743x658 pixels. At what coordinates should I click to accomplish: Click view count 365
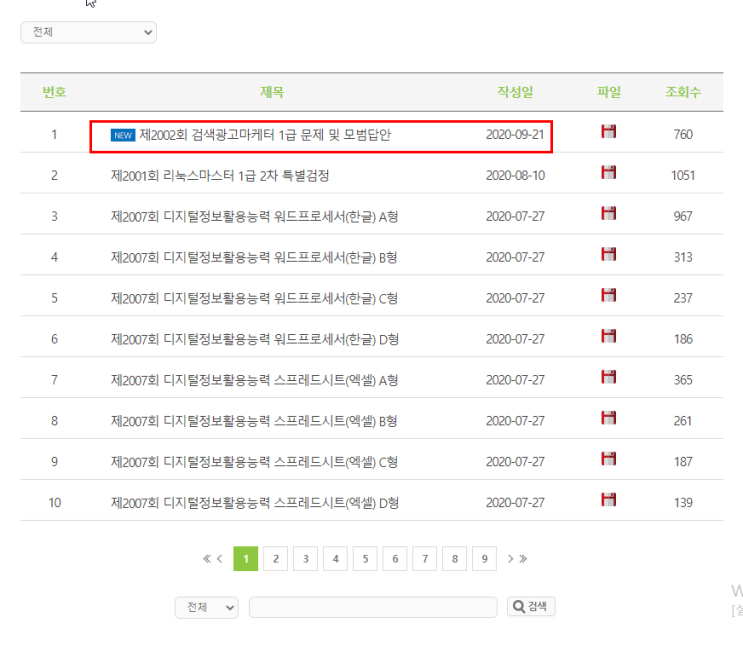[683, 380]
